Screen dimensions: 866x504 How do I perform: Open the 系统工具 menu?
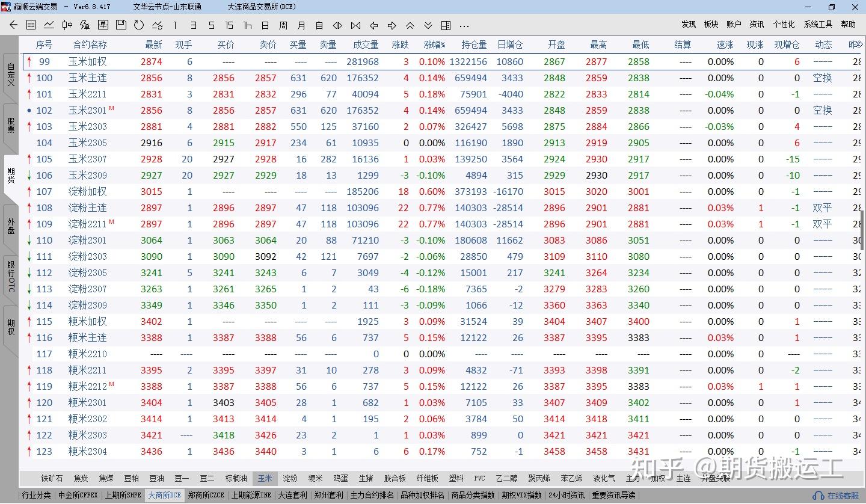[818, 24]
